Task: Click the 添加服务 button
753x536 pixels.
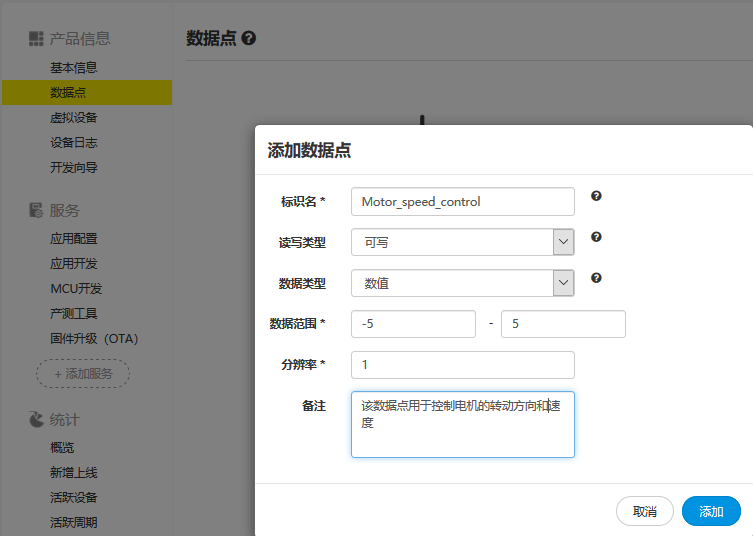Action: click(x=83, y=374)
